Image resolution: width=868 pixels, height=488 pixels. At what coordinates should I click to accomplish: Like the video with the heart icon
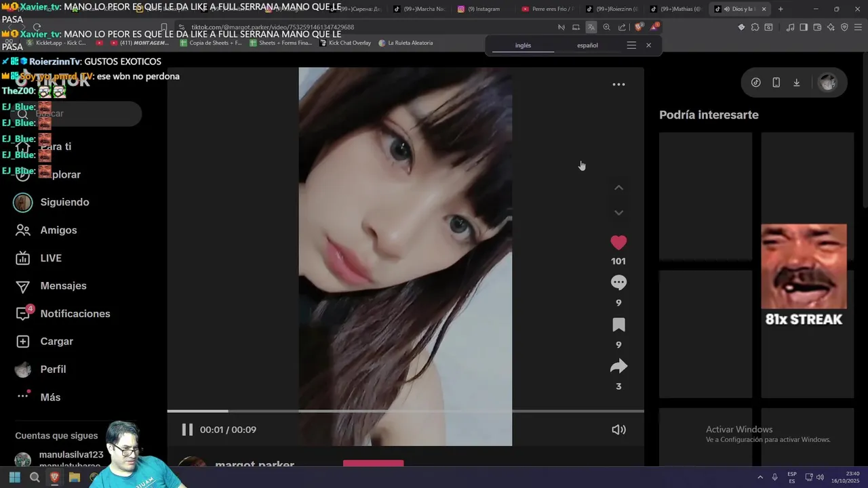point(618,243)
